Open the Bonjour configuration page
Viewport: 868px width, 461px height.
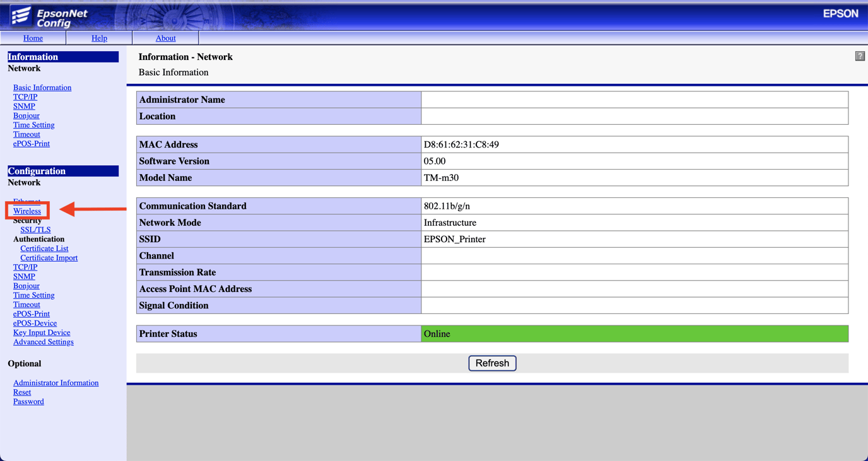click(26, 285)
